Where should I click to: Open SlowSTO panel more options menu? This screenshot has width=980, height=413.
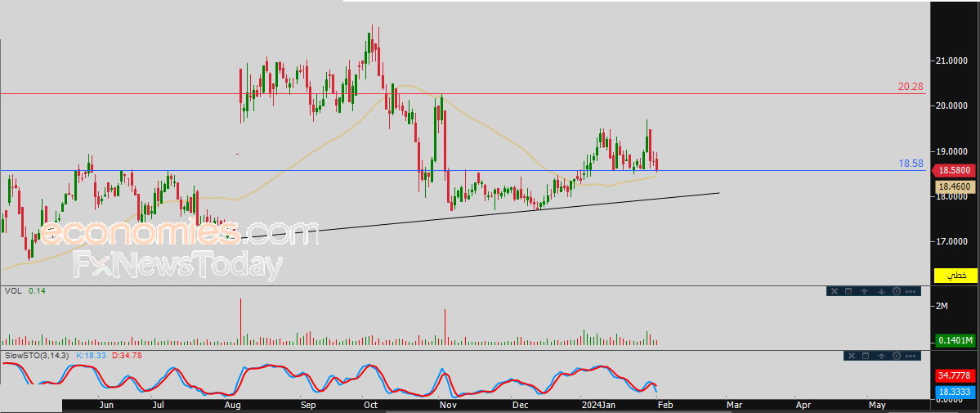(x=911, y=356)
